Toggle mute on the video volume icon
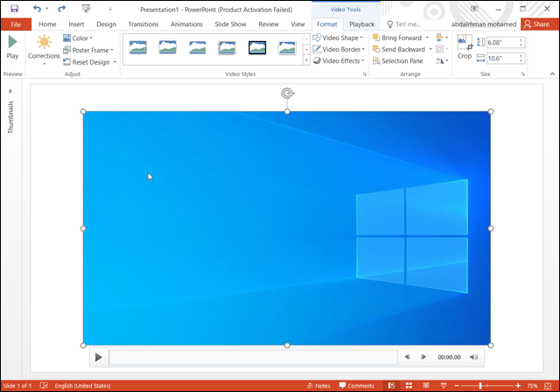Image resolution: width=560 pixels, height=392 pixels. [474, 357]
